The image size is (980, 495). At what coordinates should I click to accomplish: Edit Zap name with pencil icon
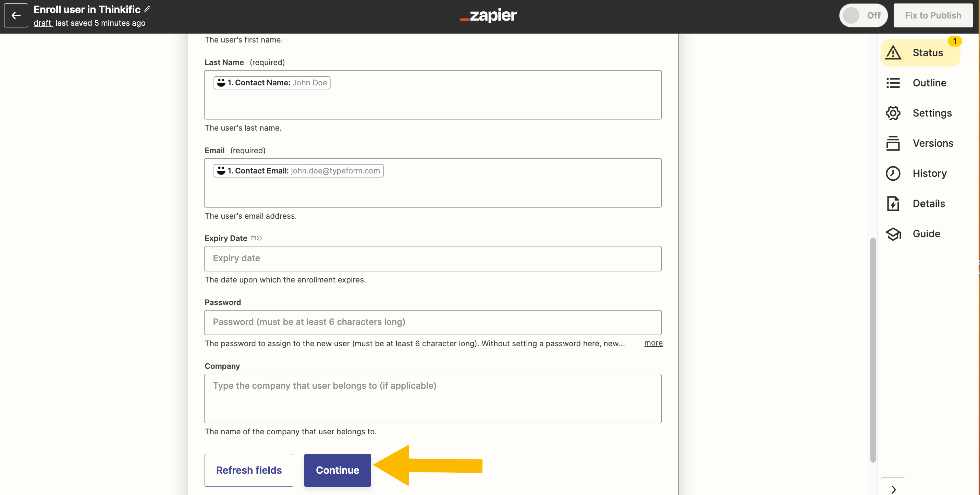(148, 9)
